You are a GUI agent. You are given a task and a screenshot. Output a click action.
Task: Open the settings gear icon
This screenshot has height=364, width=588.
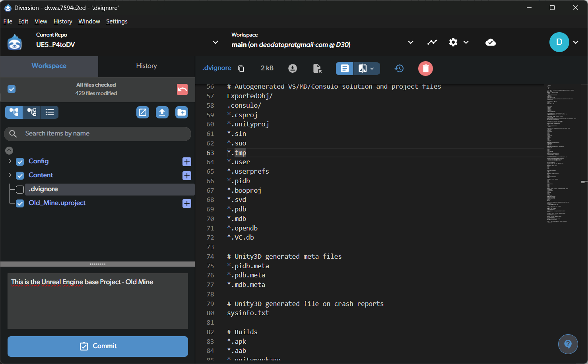(x=453, y=42)
